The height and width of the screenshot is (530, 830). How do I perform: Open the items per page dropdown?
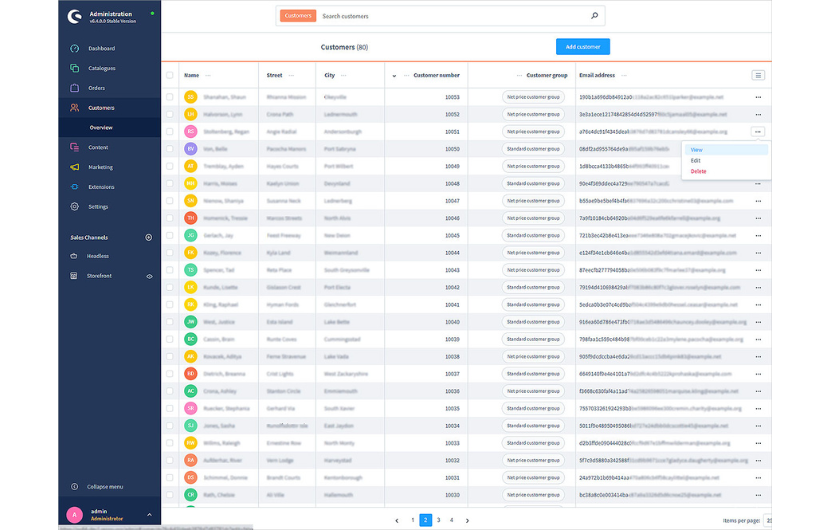click(x=768, y=520)
